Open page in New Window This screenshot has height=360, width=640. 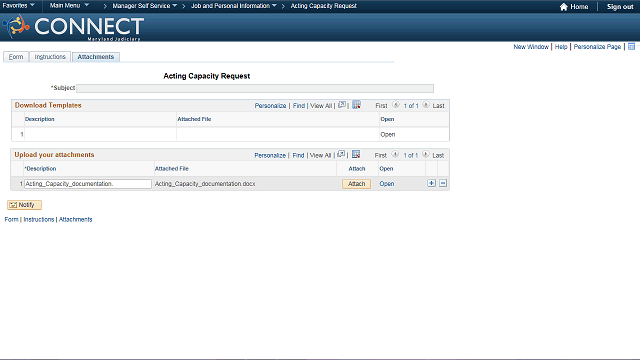click(x=531, y=47)
